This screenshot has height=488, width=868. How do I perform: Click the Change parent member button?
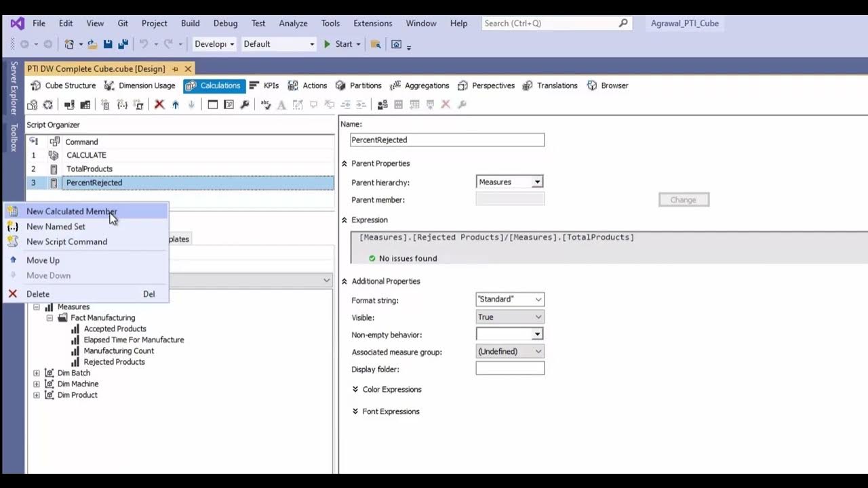[684, 199]
